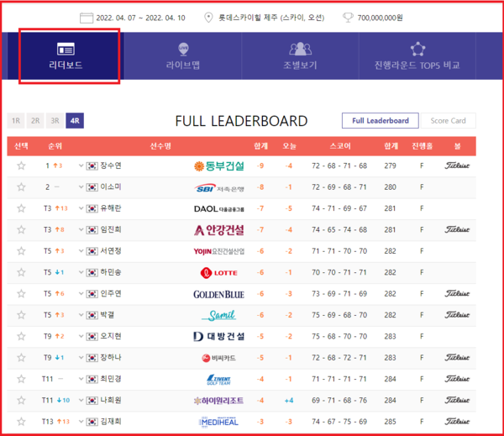Expand 임진희 row details chevron
The height and width of the screenshot is (436, 504).
81,229
